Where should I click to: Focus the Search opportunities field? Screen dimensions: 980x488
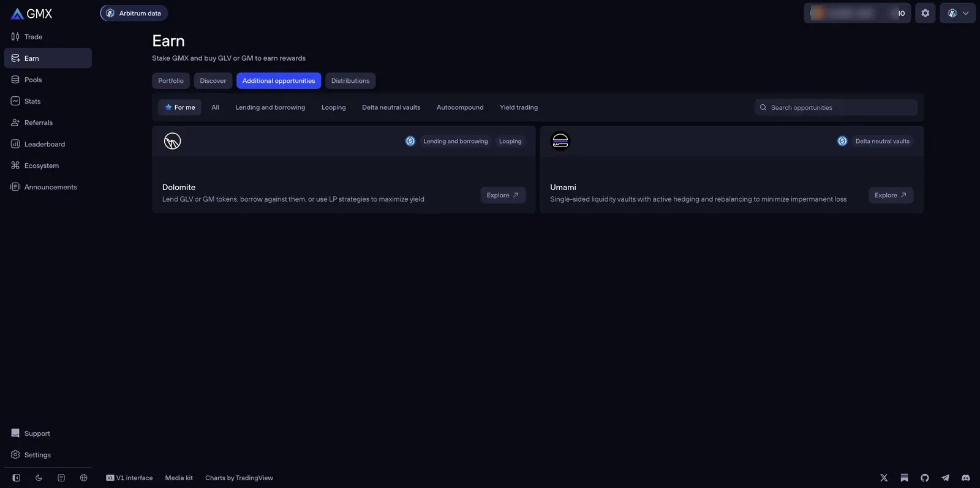click(836, 107)
